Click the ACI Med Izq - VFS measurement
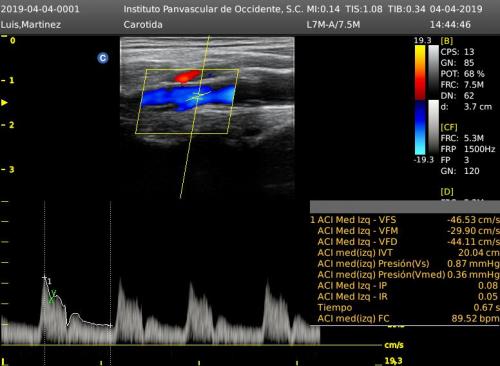 coord(405,220)
